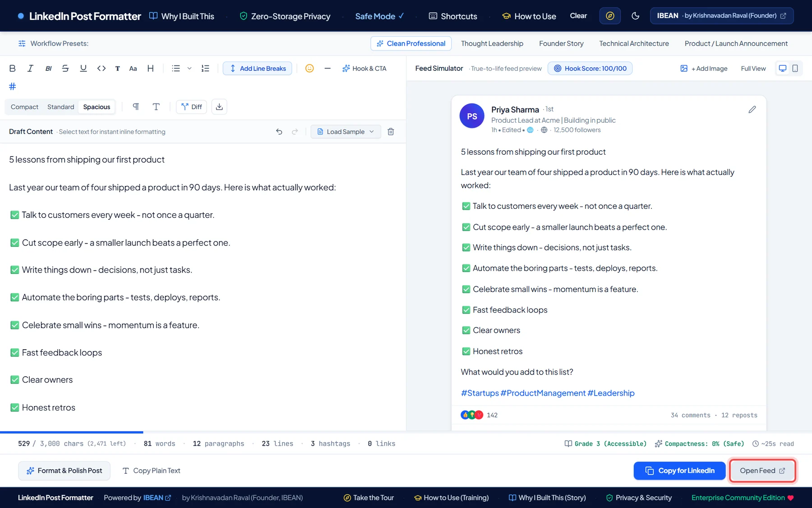Insert heading with the H icon
812x508 pixels.
click(x=151, y=69)
